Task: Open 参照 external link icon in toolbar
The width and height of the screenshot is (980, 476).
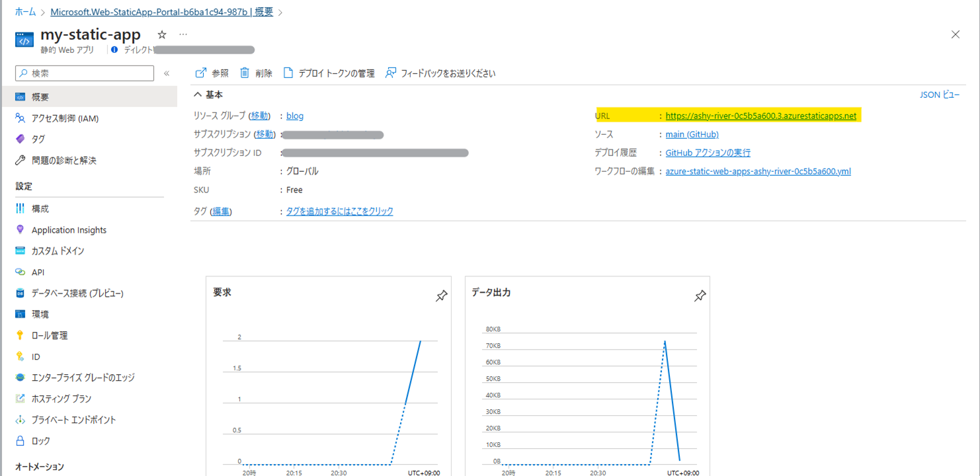Action: 201,73
